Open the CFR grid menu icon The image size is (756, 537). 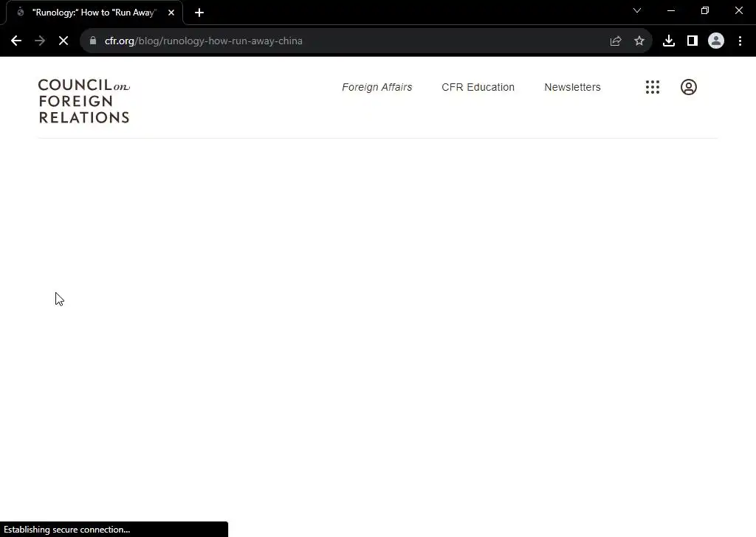[x=653, y=87]
